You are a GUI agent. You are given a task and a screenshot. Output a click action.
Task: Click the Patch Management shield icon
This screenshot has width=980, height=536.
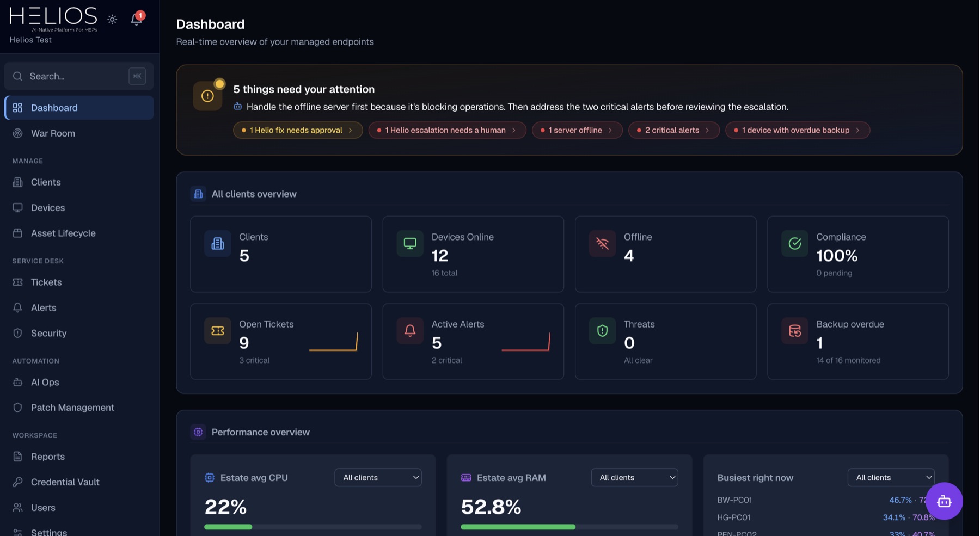point(17,408)
